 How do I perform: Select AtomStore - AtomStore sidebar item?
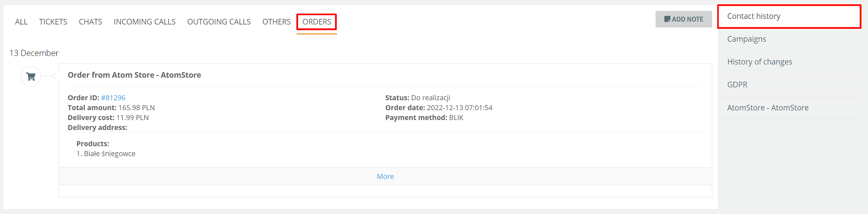pyautogui.click(x=790, y=108)
